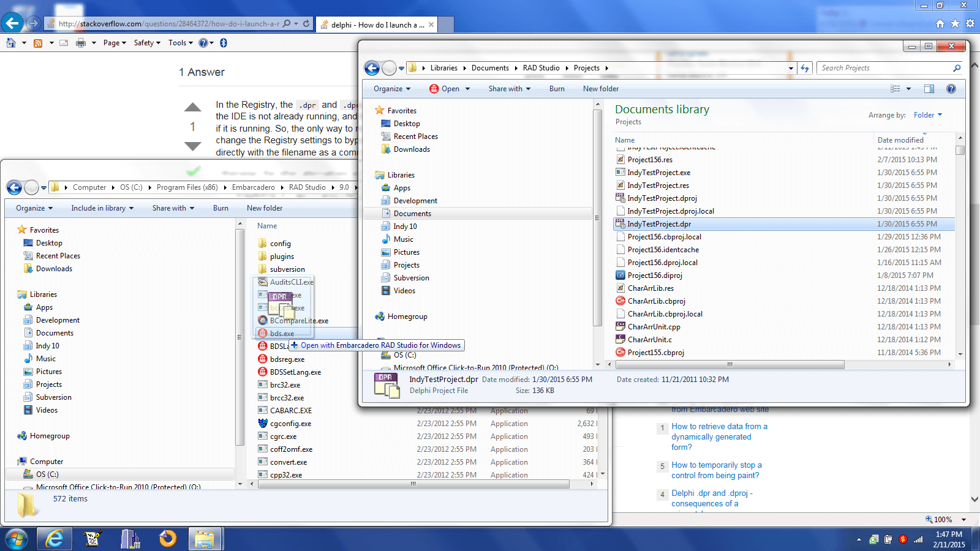
Task: Click the RSS feeds icon in IE command bar
Action: pyautogui.click(x=38, y=43)
